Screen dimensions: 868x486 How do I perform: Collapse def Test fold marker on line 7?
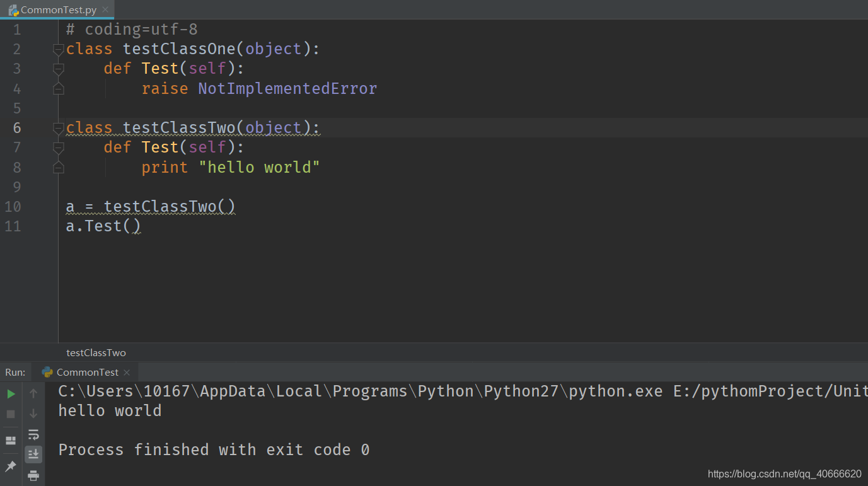tap(59, 148)
